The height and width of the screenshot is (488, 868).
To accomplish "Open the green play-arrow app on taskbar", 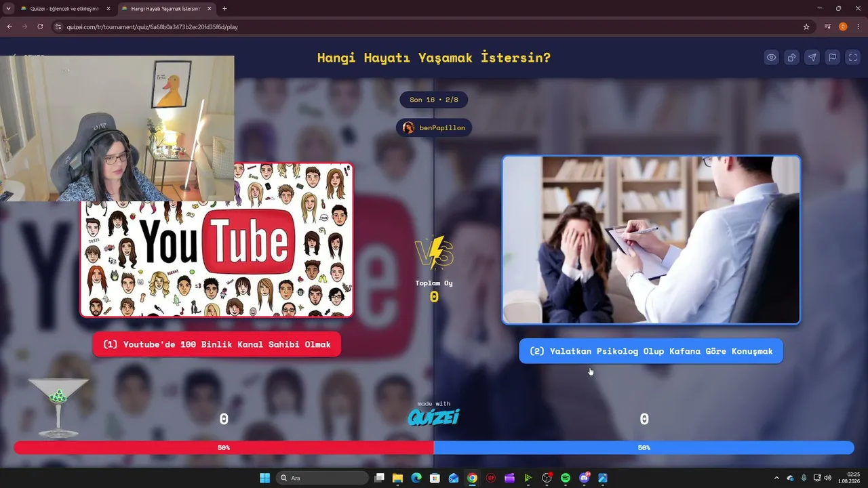I will 528,478.
